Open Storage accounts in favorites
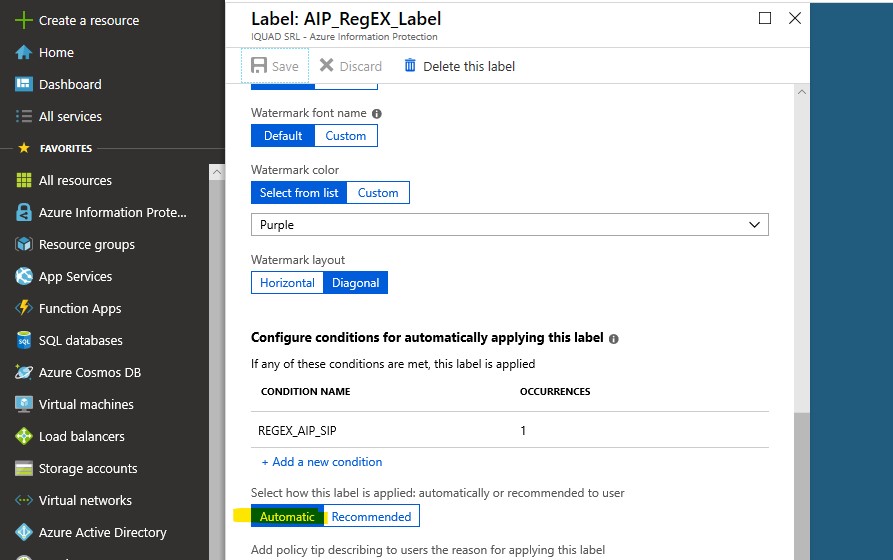Screen dimensions: 893x560 (x=88, y=468)
